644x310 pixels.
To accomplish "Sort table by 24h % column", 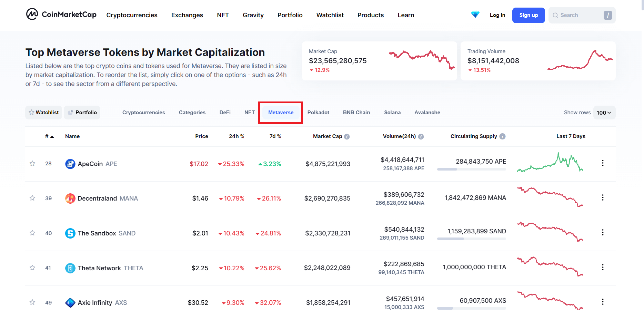I will tap(237, 136).
